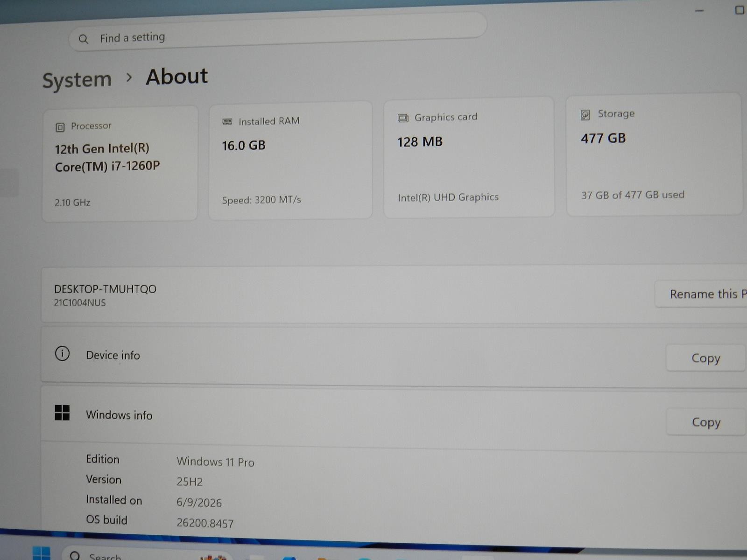
Task: Open the Graphics card 128 MB card
Action: coord(469,157)
